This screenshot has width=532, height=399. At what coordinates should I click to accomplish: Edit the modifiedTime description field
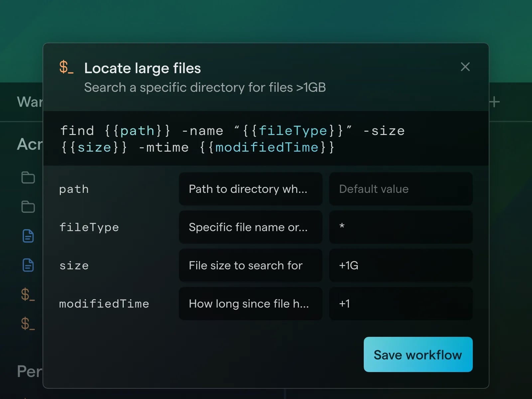(x=250, y=304)
